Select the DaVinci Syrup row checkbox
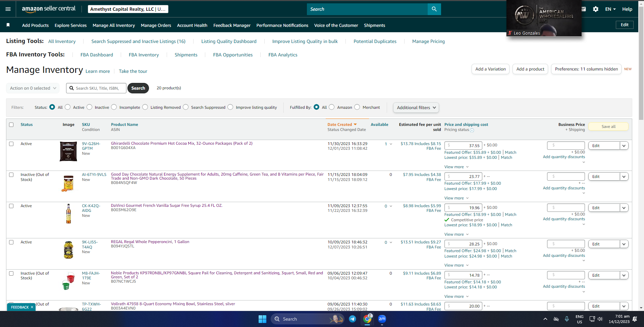 [11, 206]
